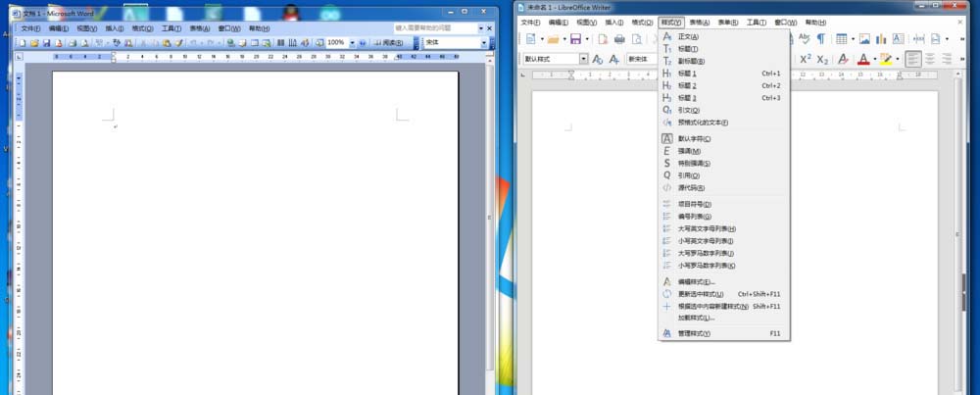Image resolution: width=980 pixels, height=395 pixels.
Task: Click the Word help question input box
Action: point(435,29)
